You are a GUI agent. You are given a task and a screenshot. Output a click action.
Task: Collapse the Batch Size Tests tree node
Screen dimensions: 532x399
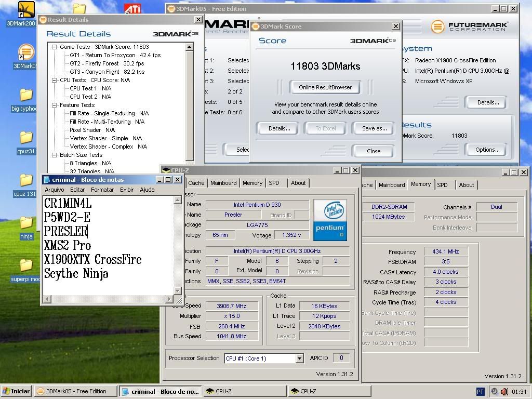click(x=54, y=155)
